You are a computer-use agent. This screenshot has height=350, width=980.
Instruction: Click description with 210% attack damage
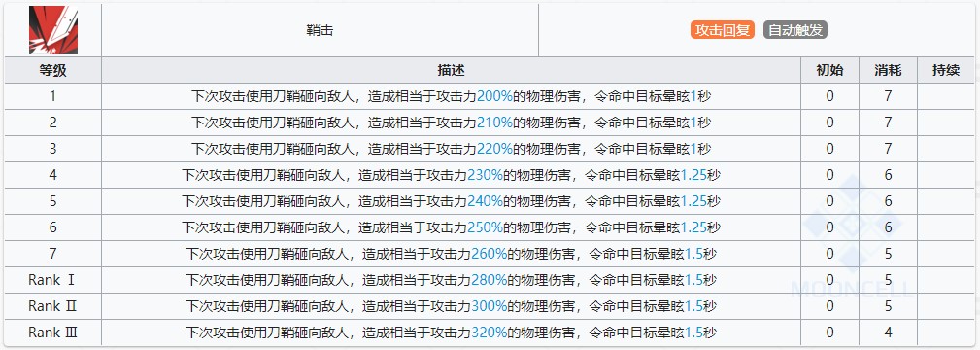click(x=452, y=122)
